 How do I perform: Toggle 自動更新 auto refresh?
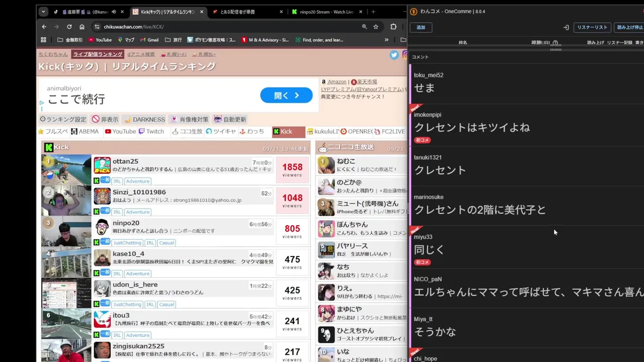(x=230, y=119)
